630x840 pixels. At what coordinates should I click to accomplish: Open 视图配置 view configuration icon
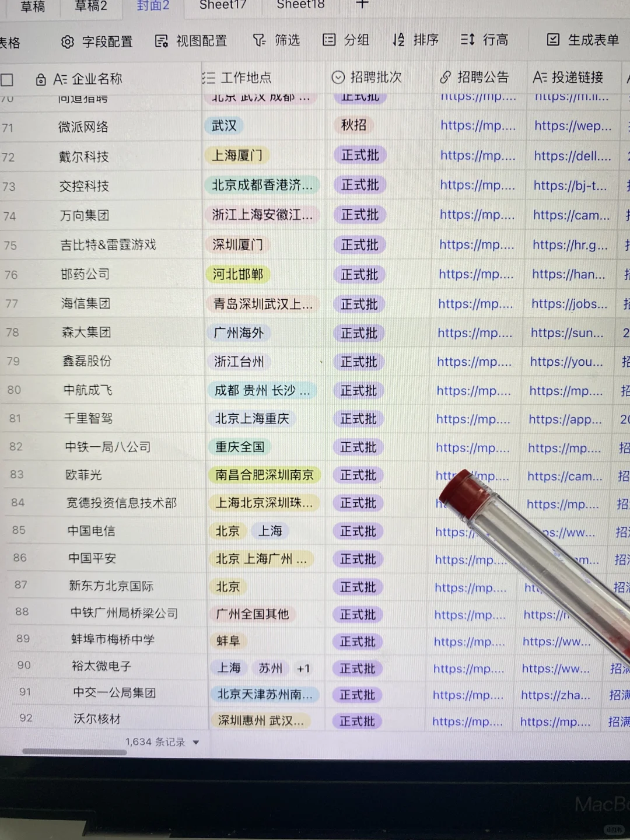[x=162, y=41]
